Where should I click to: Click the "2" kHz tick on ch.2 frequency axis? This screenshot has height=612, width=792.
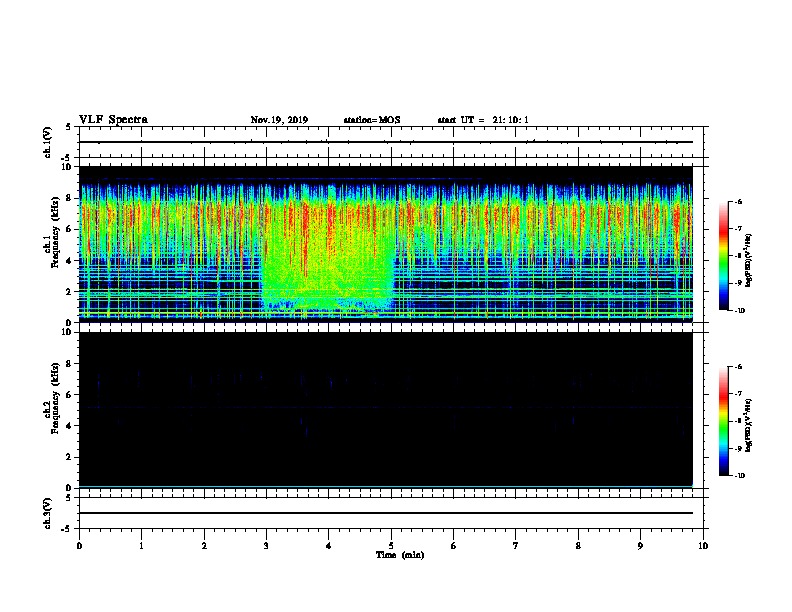[x=70, y=457]
